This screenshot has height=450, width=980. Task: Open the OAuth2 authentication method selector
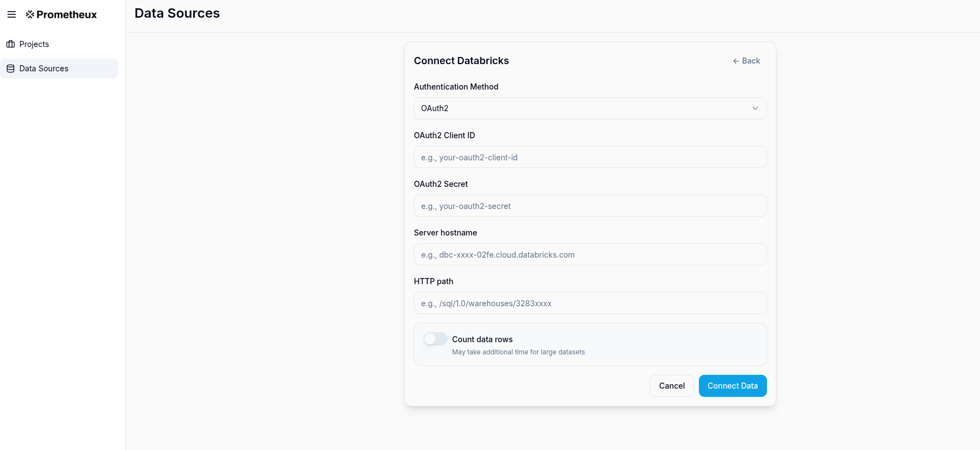(590, 108)
